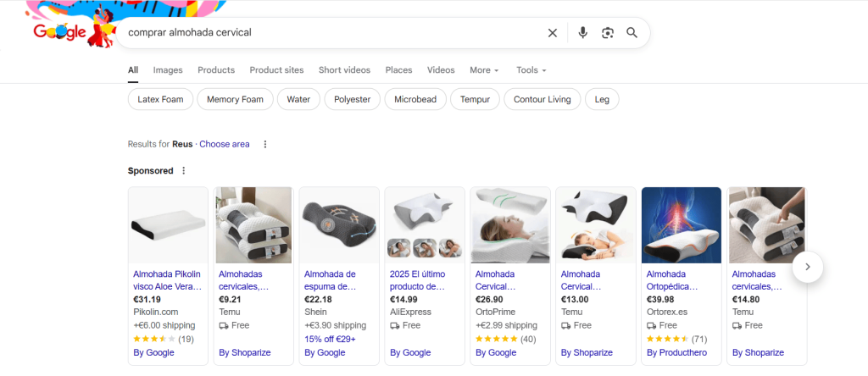Expand the Tools dropdown
The height and width of the screenshot is (376, 868).
pyautogui.click(x=531, y=70)
